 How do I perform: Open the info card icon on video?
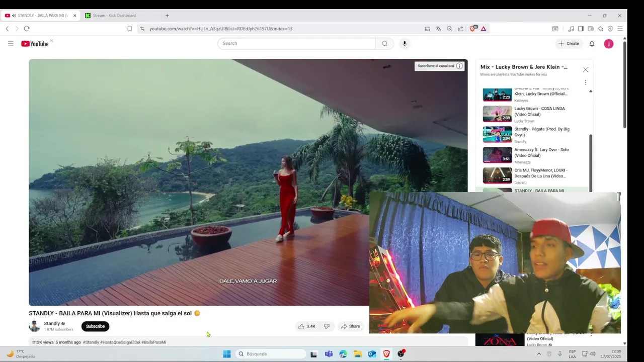(459, 66)
